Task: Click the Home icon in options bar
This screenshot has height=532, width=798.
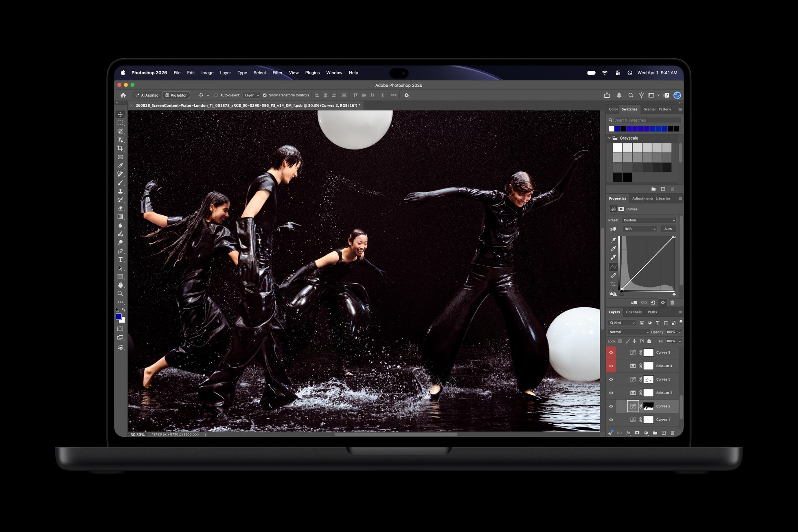Action: pyautogui.click(x=123, y=95)
